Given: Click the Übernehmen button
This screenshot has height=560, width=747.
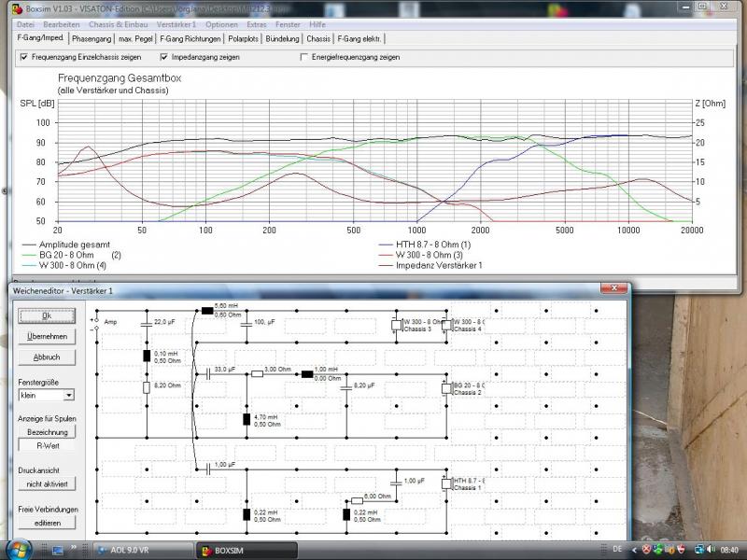Looking at the screenshot, I should tap(47, 336).
